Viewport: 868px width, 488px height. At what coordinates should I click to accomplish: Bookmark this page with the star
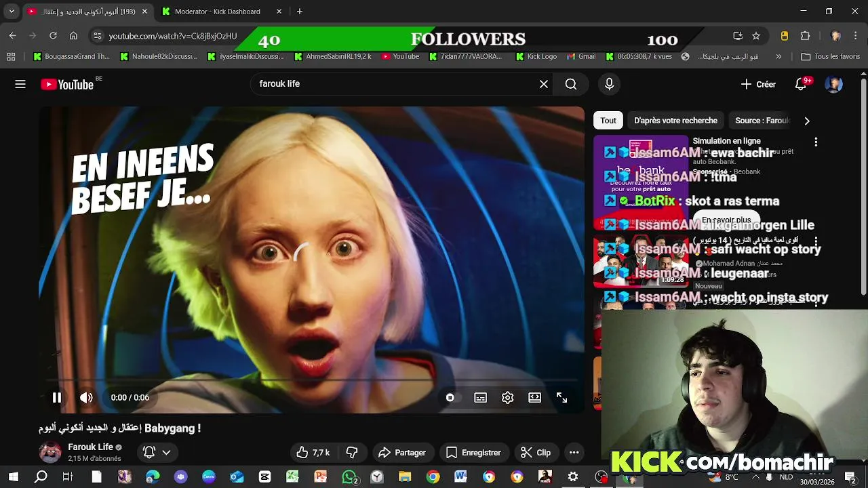756,36
